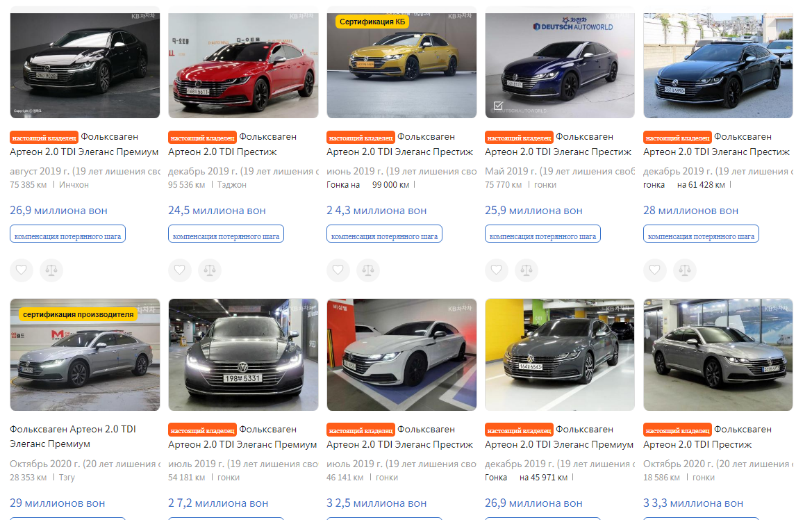Click the 'сертификация производителя' badge on the Тэгу car

(x=78, y=314)
